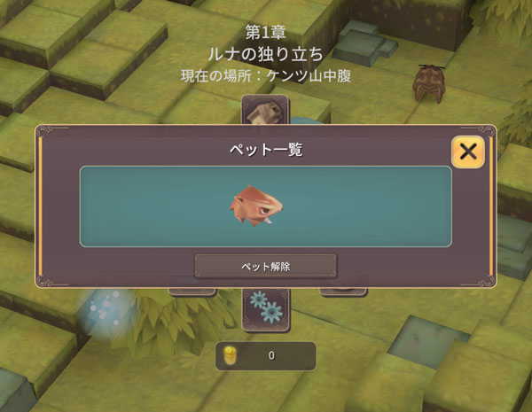Screen dimensions: 532x412
Task: Click the 現在の場所：ケンツ山中腹 location label
Action: [265, 76]
